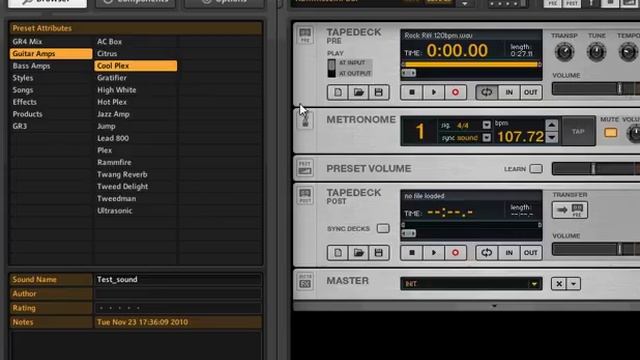Select Twang Reverb amp
Viewport: 640px width, 360px height.
pos(136,174)
